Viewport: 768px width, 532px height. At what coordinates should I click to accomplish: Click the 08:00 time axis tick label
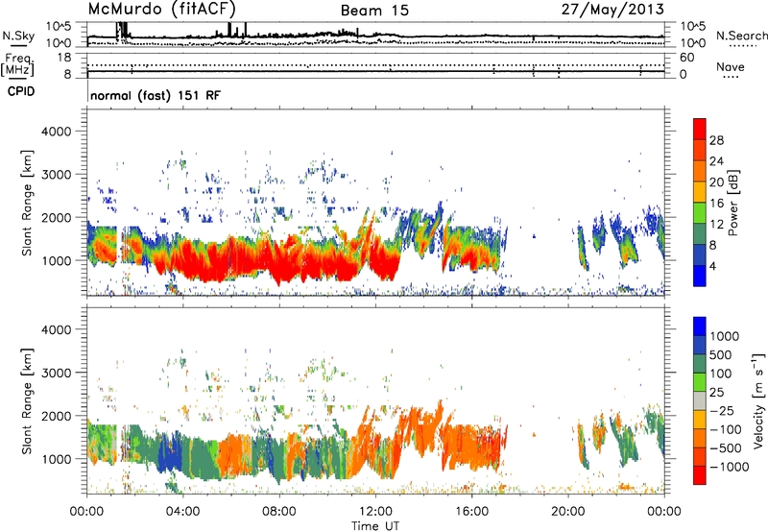click(x=279, y=512)
